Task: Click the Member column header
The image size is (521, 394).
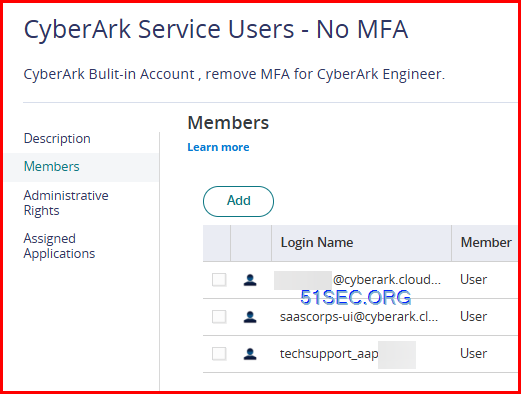Action: click(x=486, y=242)
